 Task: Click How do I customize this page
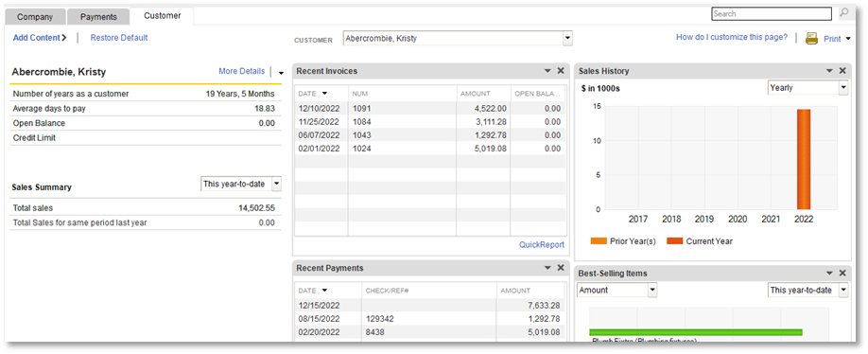tap(731, 37)
